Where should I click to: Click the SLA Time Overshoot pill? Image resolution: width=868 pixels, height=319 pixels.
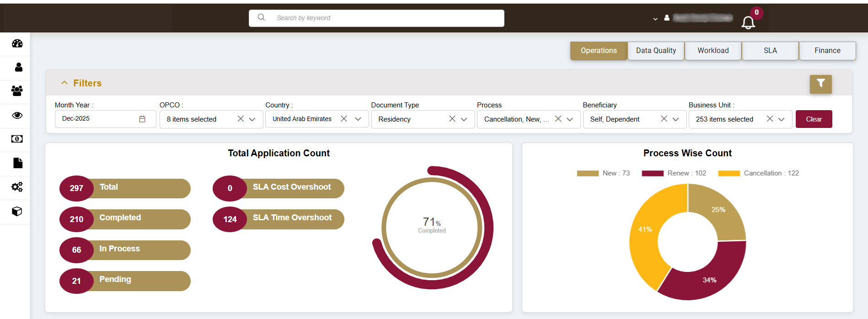[x=278, y=219]
